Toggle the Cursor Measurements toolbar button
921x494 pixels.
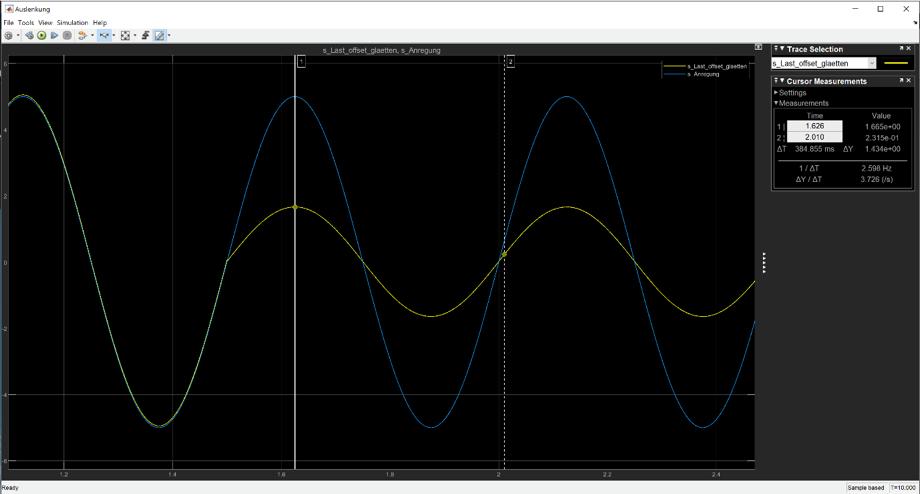coord(159,35)
